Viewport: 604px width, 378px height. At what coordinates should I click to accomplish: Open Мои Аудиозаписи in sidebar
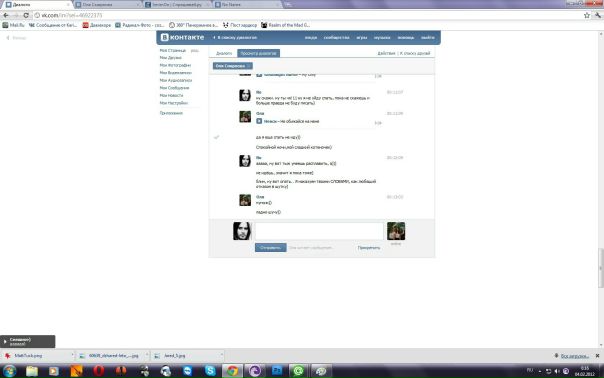(176, 81)
